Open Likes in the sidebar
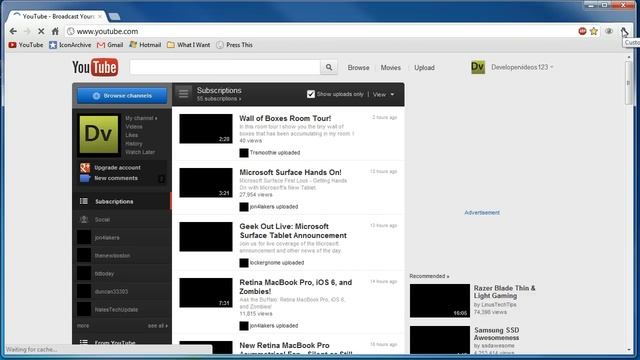The height and width of the screenshot is (360, 640). click(131, 135)
